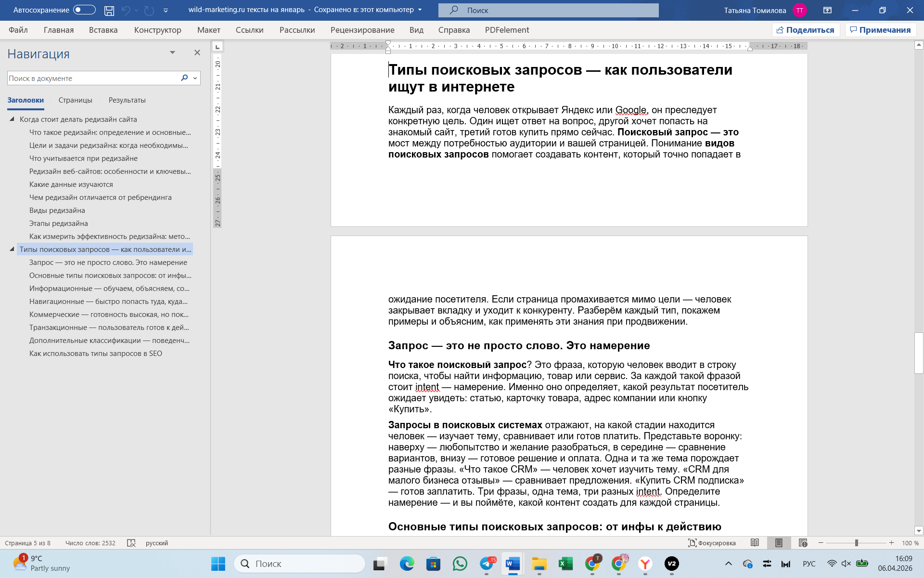Open the Quick Access Toolbar customize dropdown

click(x=166, y=10)
